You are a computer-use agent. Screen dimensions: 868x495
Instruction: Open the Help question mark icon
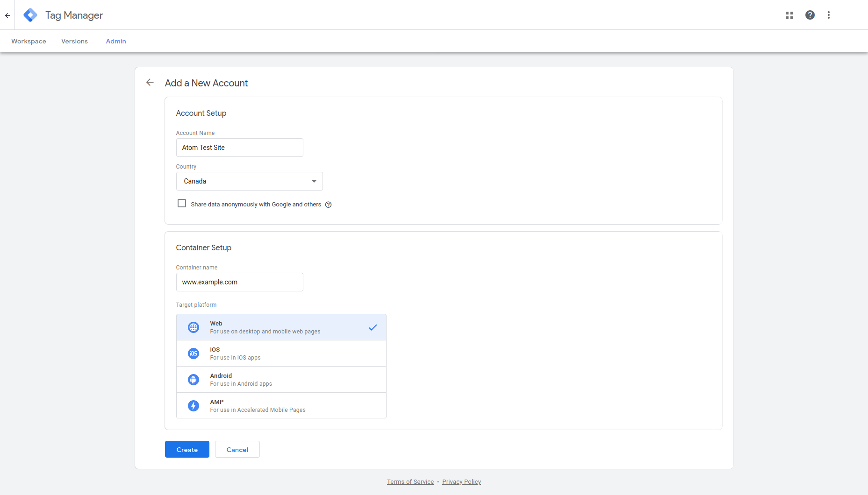click(810, 15)
